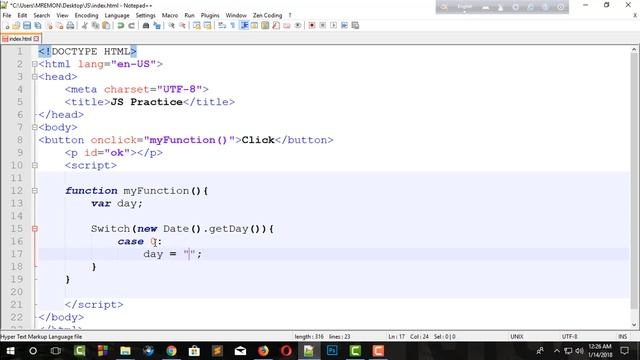The height and width of the screenshot is (360, 640).
Task: Click the Open file toolbar icon
Action: pyautogui.click(x=16, y=25)
